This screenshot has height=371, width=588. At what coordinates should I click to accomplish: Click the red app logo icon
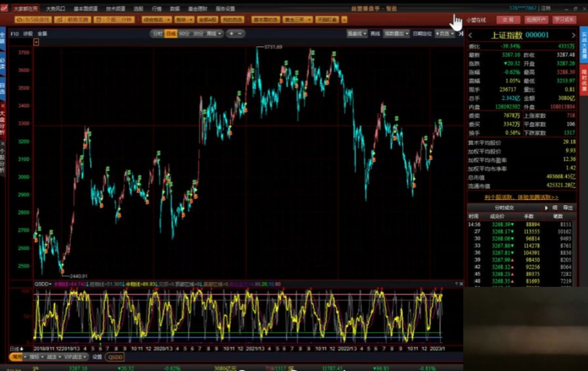tap(4, 8)
